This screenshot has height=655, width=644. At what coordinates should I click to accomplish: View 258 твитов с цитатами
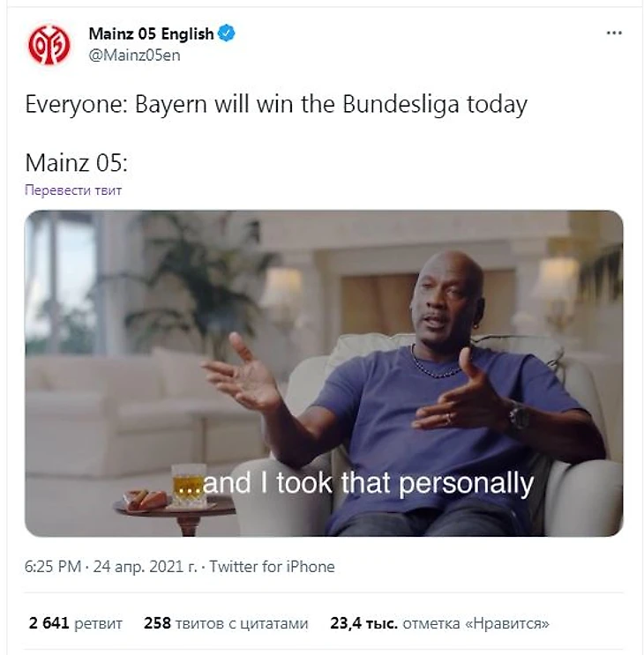click(x=226, y=623)
